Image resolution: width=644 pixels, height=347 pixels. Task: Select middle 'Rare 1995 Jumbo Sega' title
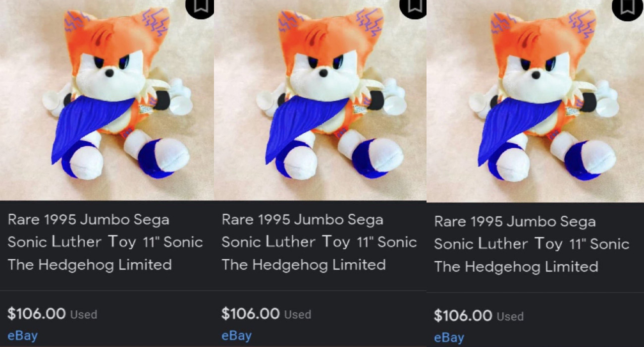coord(319,242)
